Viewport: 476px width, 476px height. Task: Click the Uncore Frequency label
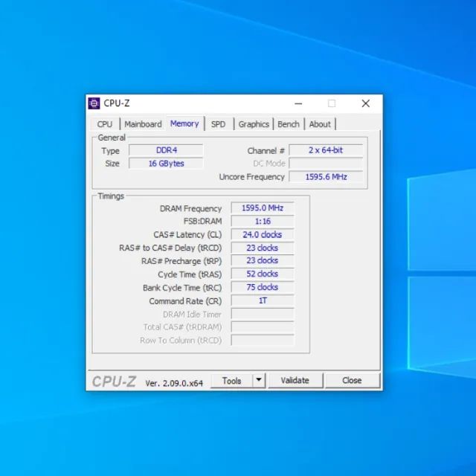251,177
